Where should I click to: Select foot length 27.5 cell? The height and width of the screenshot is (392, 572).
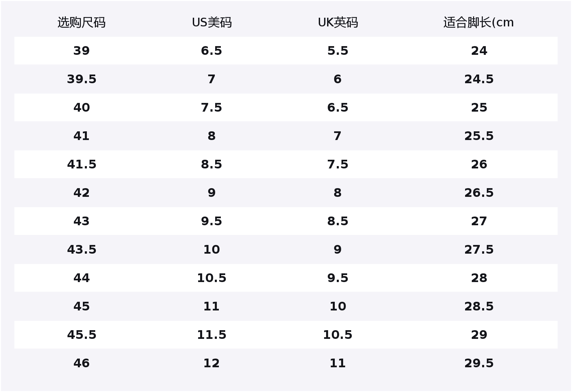(479, 250)
